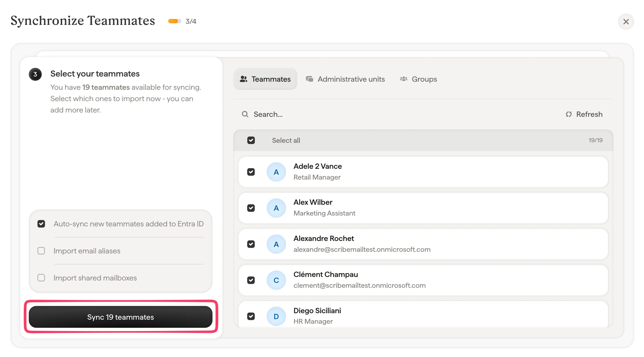Deselect Alexandre Rochet checkbox

tap(251, 244)
